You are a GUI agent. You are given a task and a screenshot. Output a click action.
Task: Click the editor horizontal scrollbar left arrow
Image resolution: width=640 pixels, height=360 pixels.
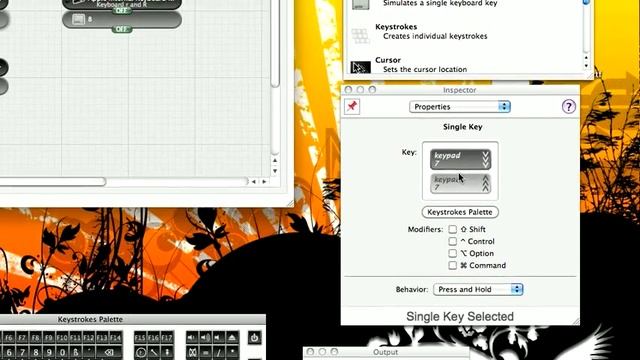pyautogui.click(x=254, y=182)
